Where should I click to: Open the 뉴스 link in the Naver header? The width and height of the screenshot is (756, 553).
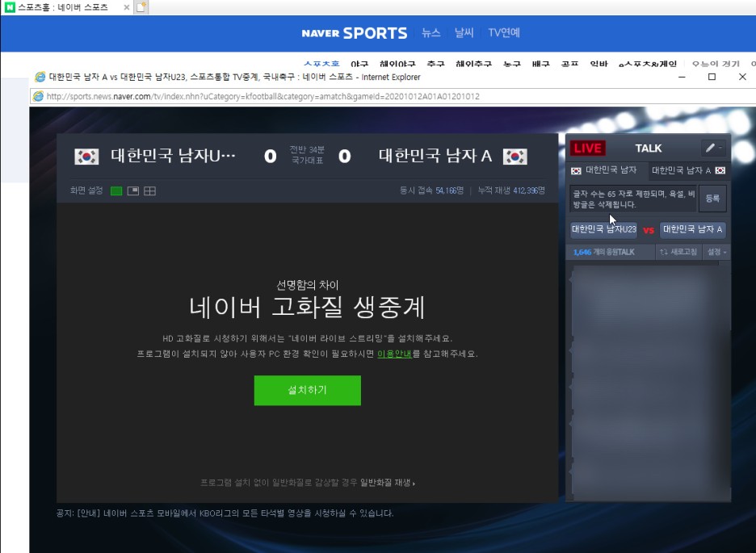coord(431,33)
